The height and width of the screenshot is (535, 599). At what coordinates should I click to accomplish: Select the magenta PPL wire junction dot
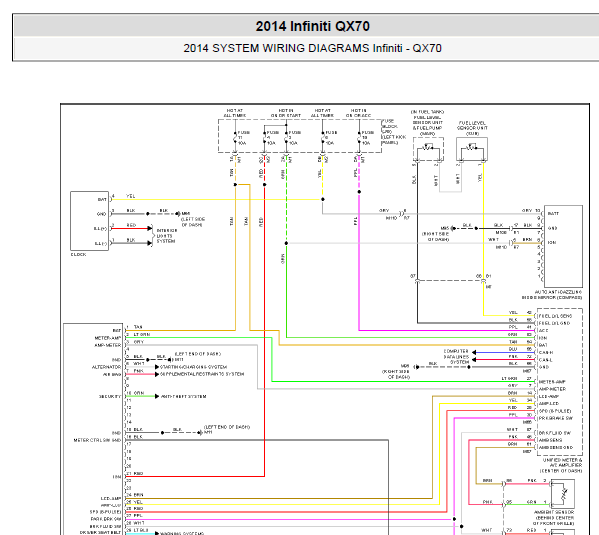[359, 192]
